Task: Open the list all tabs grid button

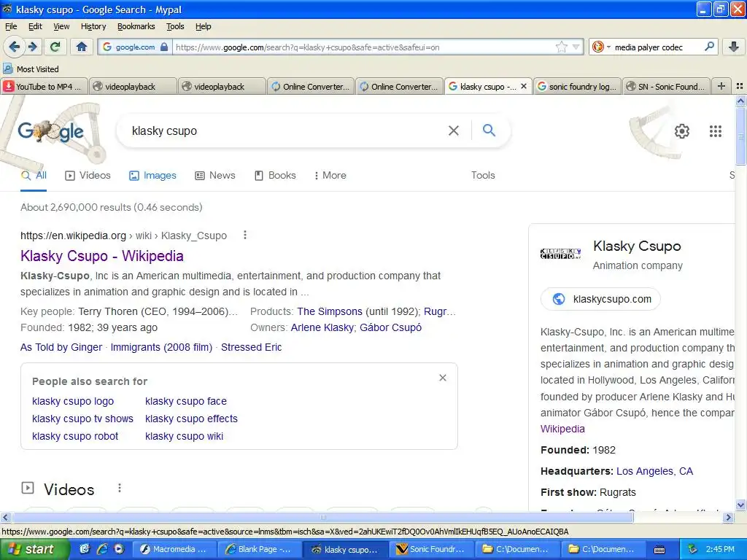Action: [x=740, y=86]
